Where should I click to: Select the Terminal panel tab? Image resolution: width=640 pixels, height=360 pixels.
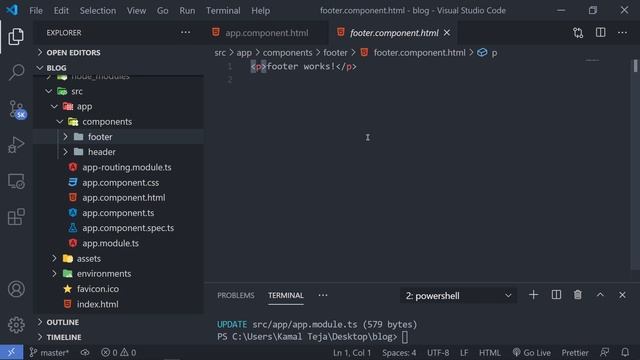[286, 295]
